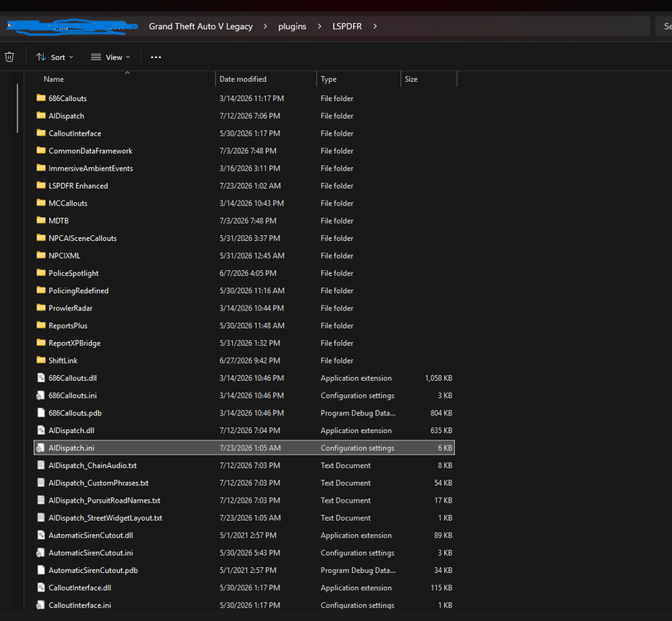Select the AIDispatch folder icon
Screen dimensions: 672x621
(x=41, y=116)
